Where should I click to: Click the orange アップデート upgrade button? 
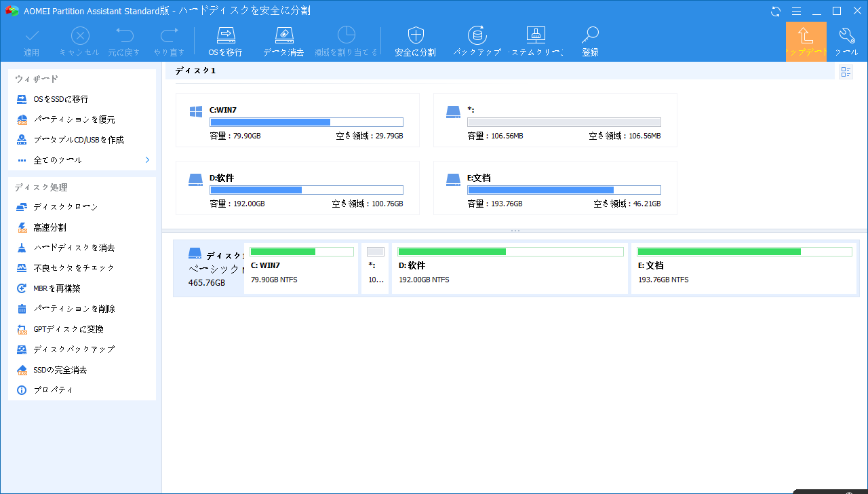(806, 41)
